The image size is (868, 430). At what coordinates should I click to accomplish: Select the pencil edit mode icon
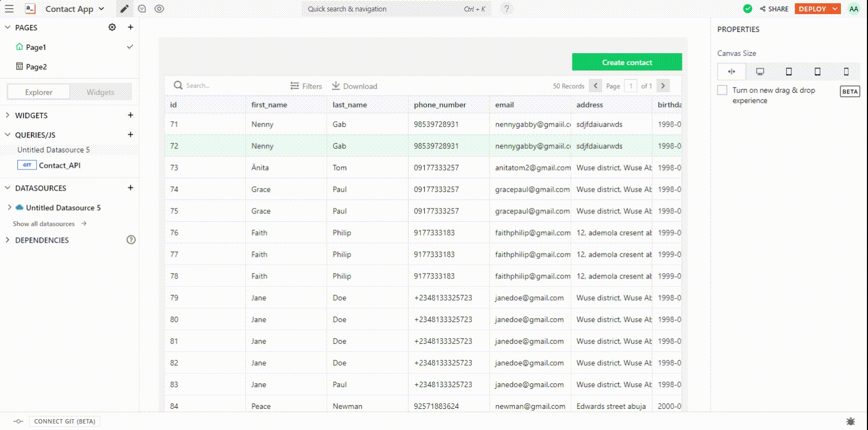coord(124,9)
